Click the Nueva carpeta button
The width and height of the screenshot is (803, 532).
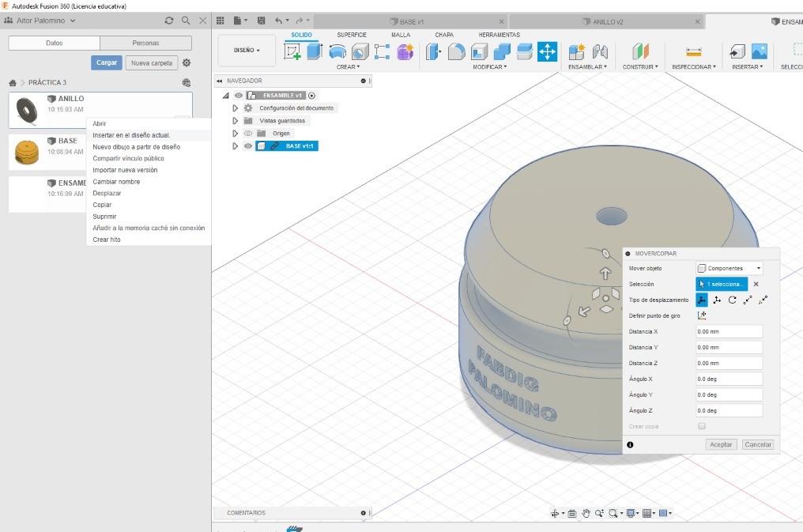[x=152, y=63]
